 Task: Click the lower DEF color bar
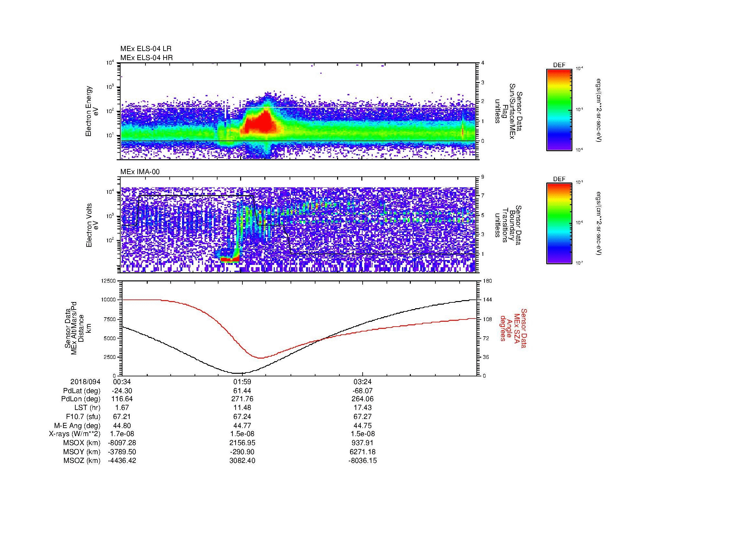pos(559,224)
